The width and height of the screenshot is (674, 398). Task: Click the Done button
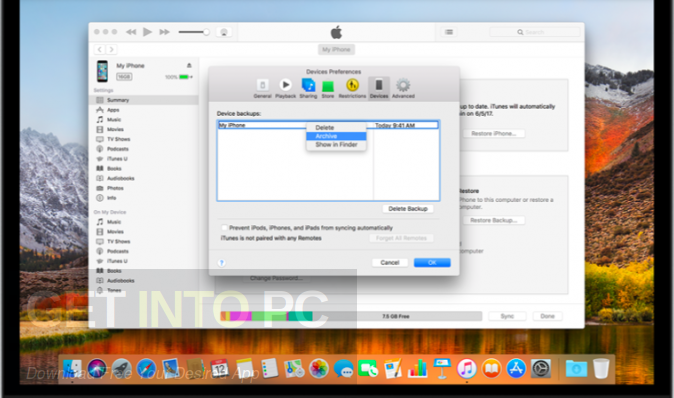[x=547, y=316]
